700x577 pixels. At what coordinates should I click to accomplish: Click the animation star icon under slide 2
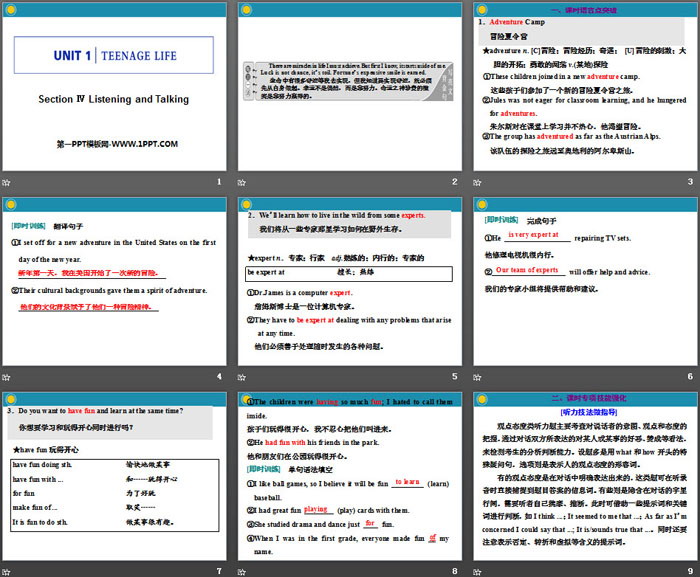tap(242, 182)
